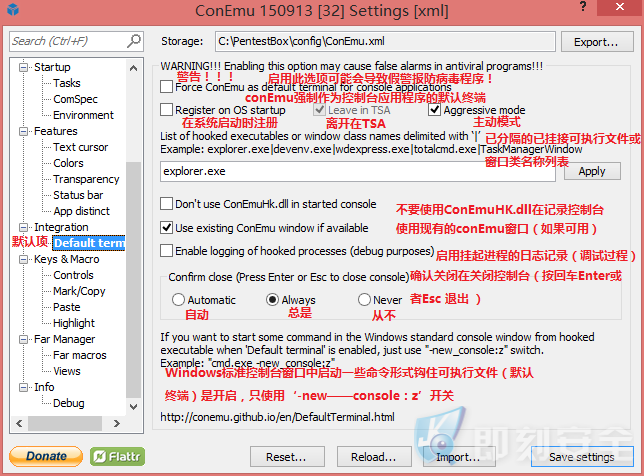
Task: Uncheck Use existing ConEmu window if available
Action: (166, 228)
